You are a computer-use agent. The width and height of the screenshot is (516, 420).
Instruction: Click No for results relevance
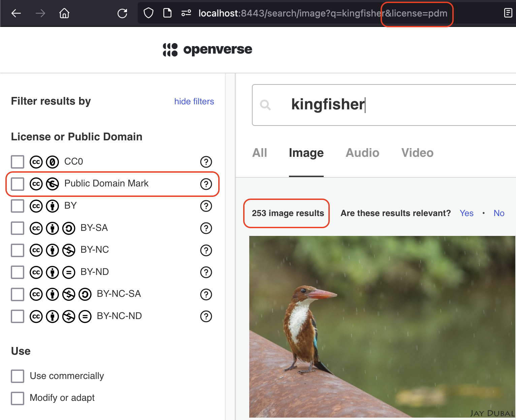click(x=499, y=213)
